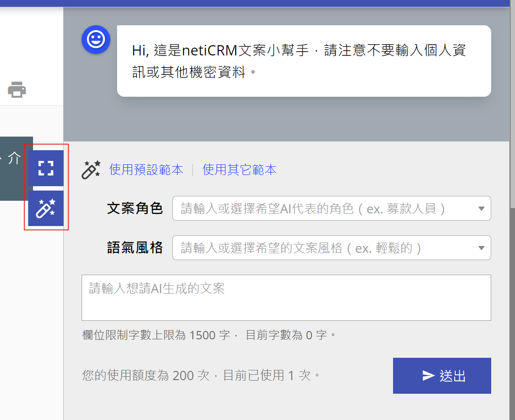This screenshot has height=420, width=515.
Task: Open the 使用其它範本 other templates link
Action: 239,170
